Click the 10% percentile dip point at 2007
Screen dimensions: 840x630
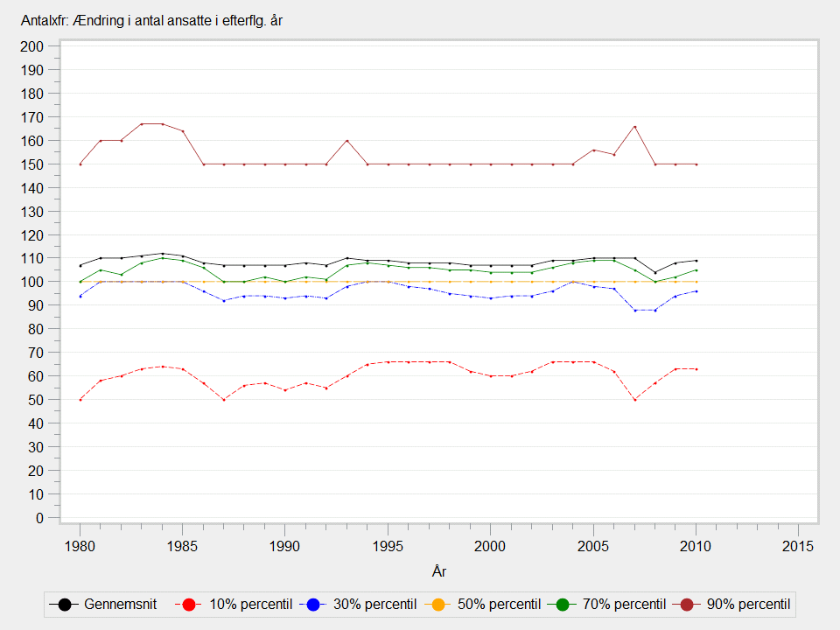pyautogui.click(x=635, y=400)
